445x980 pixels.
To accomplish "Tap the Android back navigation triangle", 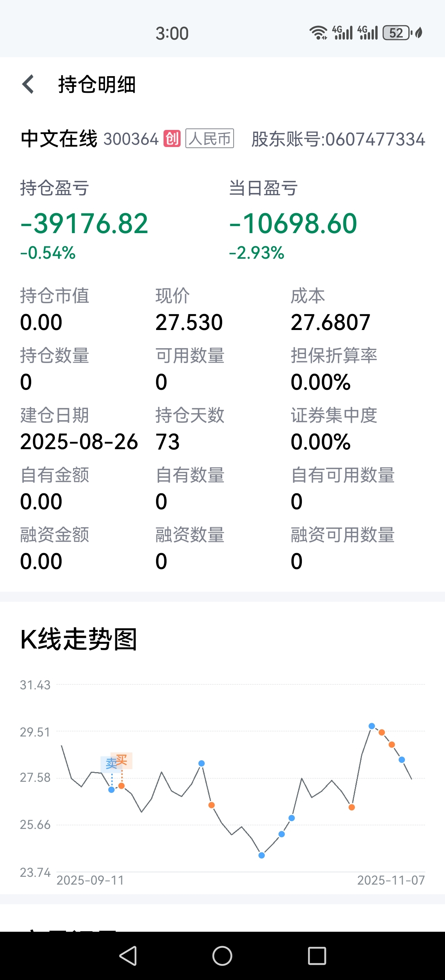I will tap(128, 955).
